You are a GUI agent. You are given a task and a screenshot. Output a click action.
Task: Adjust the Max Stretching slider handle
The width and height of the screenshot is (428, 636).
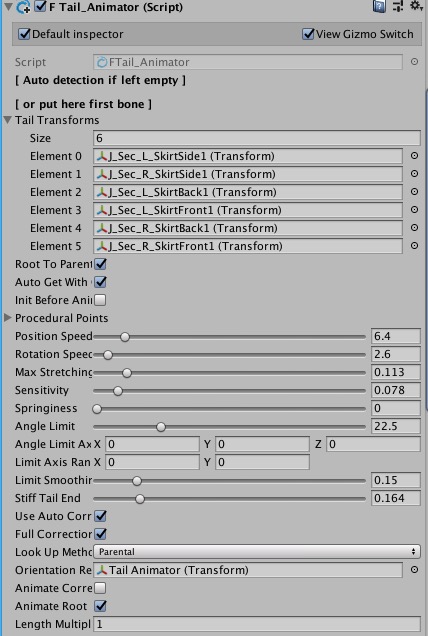tap(127, 373)
